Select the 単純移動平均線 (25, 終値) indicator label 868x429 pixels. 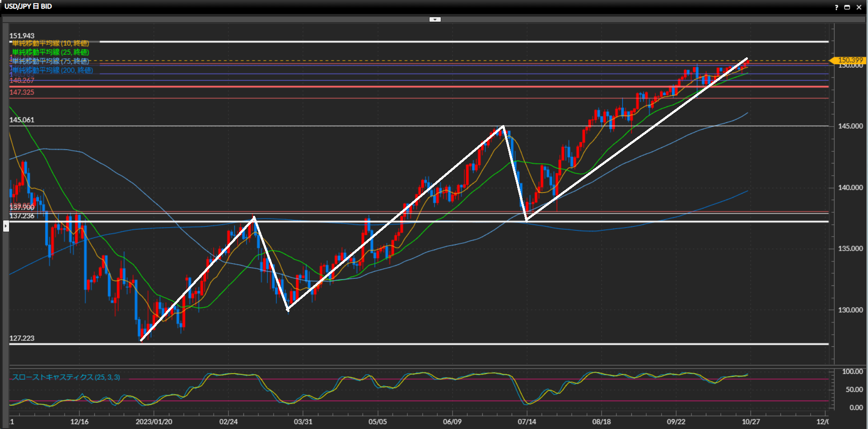point(50,52)
